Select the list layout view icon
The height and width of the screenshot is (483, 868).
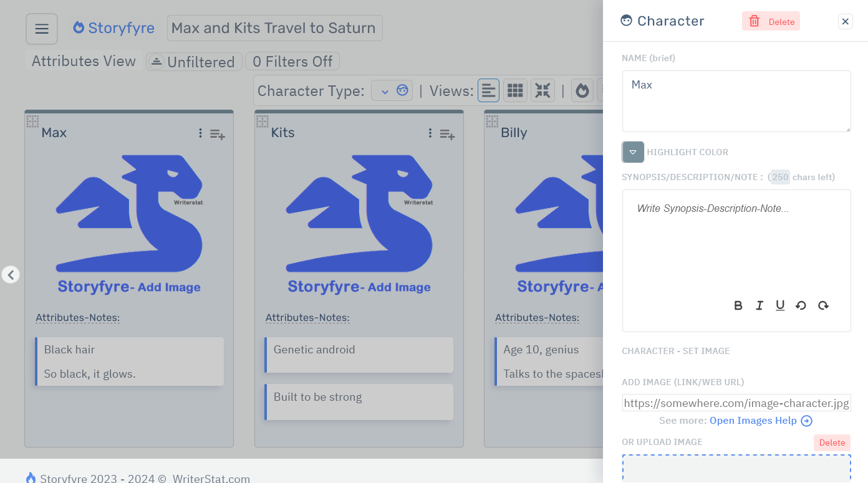488,90
